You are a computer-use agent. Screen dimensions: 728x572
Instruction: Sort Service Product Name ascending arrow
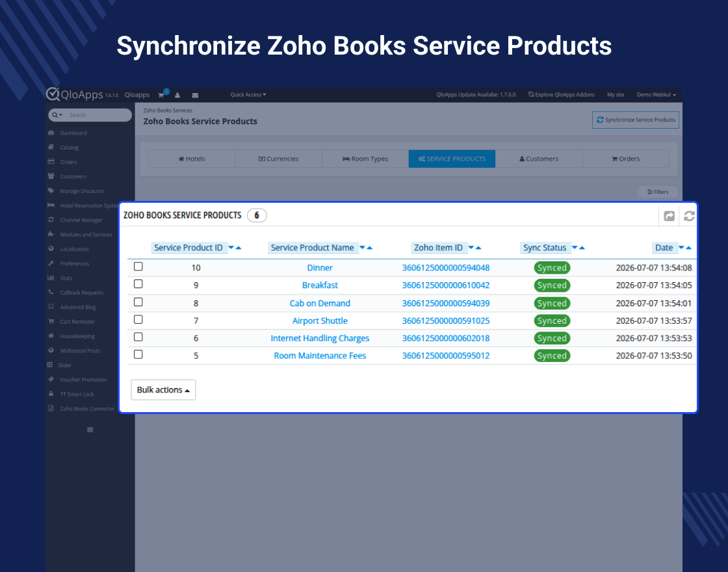pyautogui.click(x=370, y=248)
